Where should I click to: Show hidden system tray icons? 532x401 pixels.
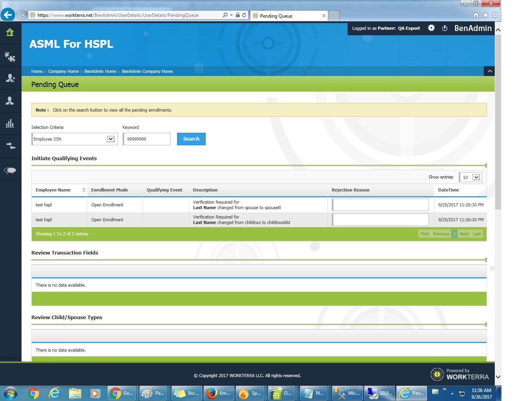pyautogui.click(x=452, y=393)
